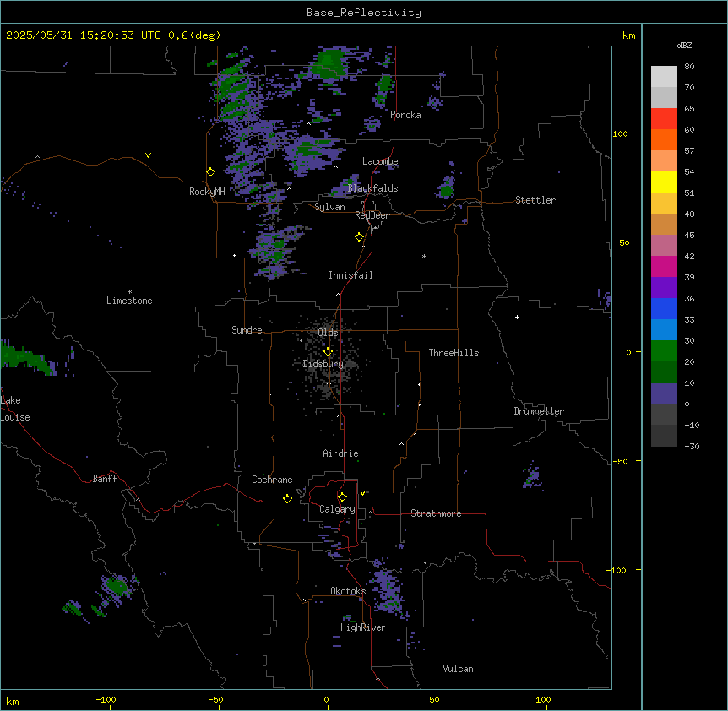Viewport: 728px width, 711px height.
Task: Select the Drumheller label
Action: click(x=539, y=411)
